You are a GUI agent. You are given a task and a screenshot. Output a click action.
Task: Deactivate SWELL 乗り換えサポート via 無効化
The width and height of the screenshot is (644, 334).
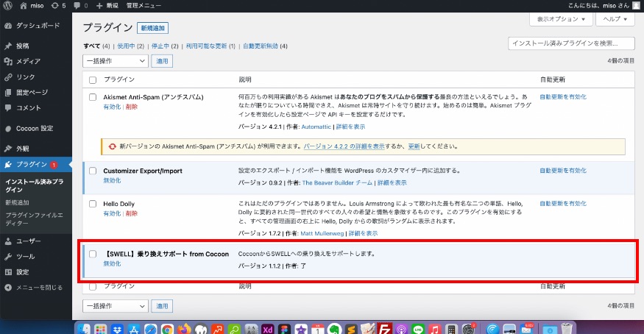pyautogui.click(x=112, y=263)
